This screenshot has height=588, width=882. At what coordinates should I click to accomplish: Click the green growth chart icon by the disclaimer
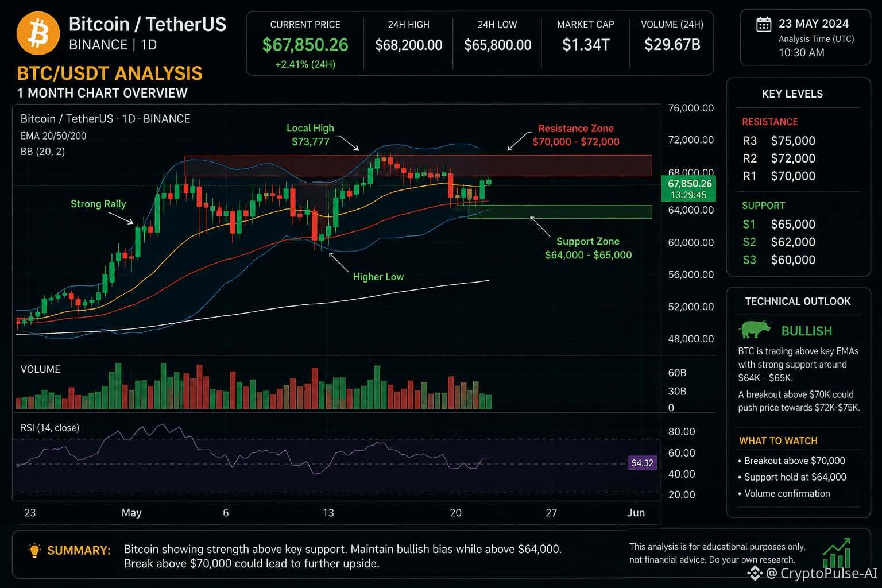pos(836,552)
